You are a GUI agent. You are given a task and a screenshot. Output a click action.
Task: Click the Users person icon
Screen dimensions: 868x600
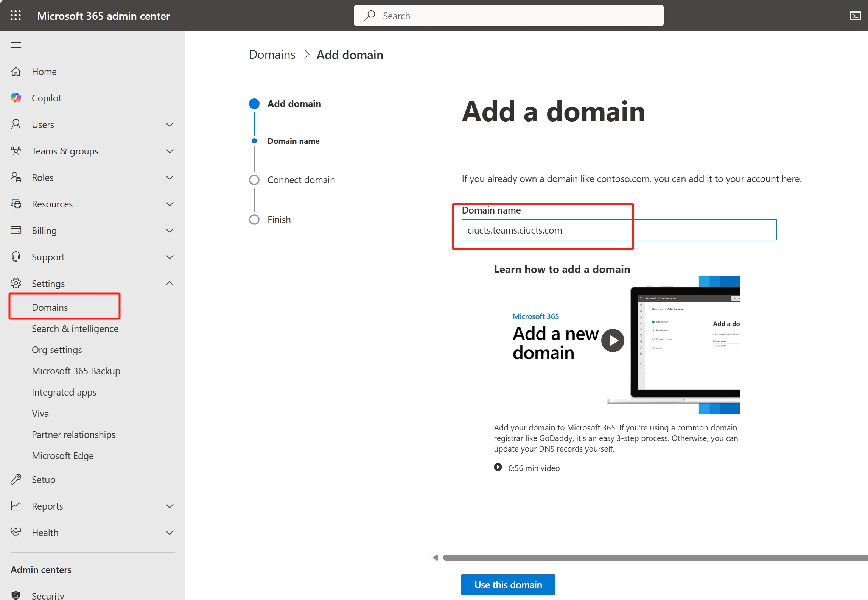[x=16, y=125]
